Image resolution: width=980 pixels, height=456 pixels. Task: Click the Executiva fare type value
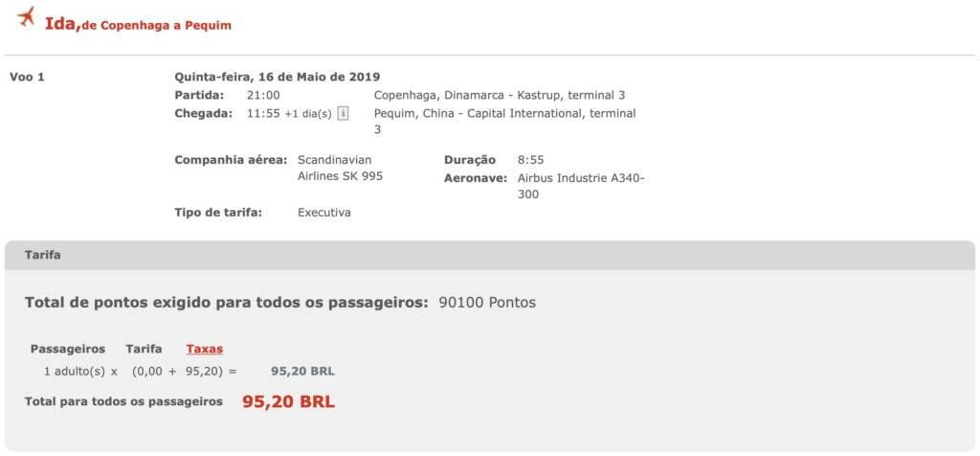point(324,213)
